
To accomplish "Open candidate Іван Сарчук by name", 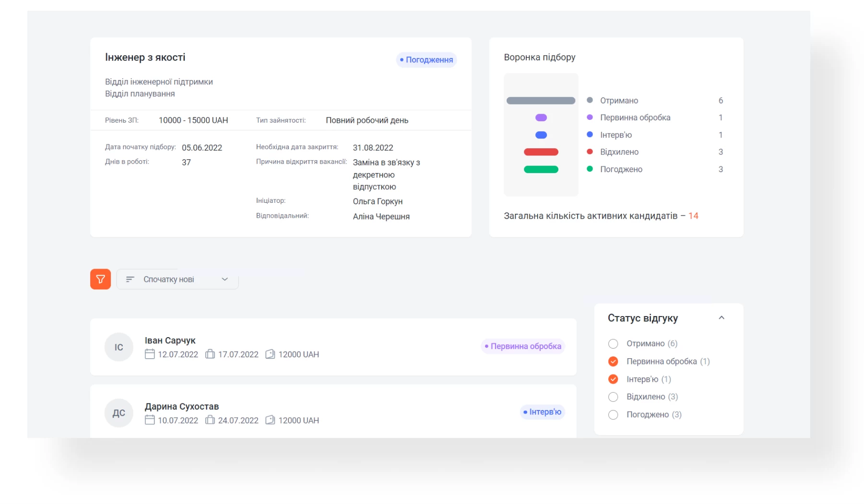I will pos(170,340).
